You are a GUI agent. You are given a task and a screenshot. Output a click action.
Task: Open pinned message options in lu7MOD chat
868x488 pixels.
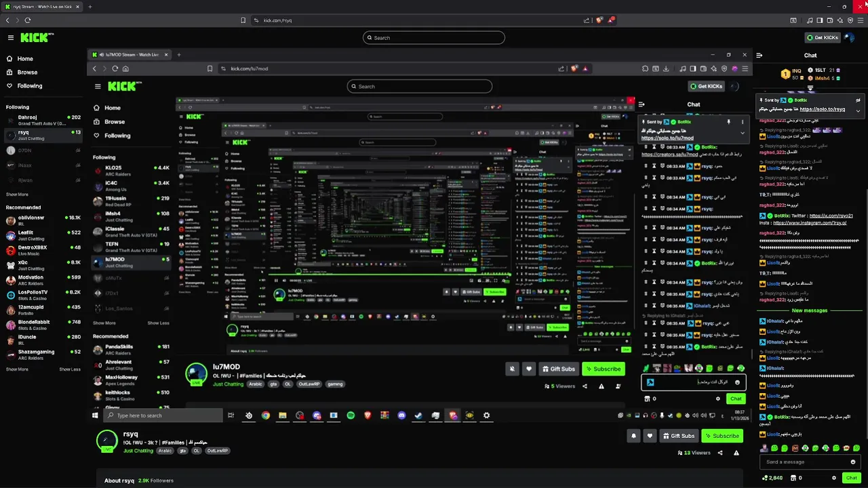(743, 122)
